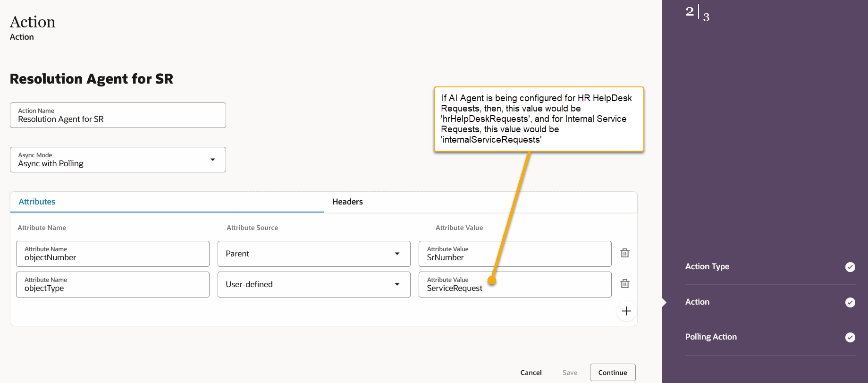This screenshot has height=383, width=868.
Task: Edit the SrNumber attribute value field
Action: tap(515, 254)
